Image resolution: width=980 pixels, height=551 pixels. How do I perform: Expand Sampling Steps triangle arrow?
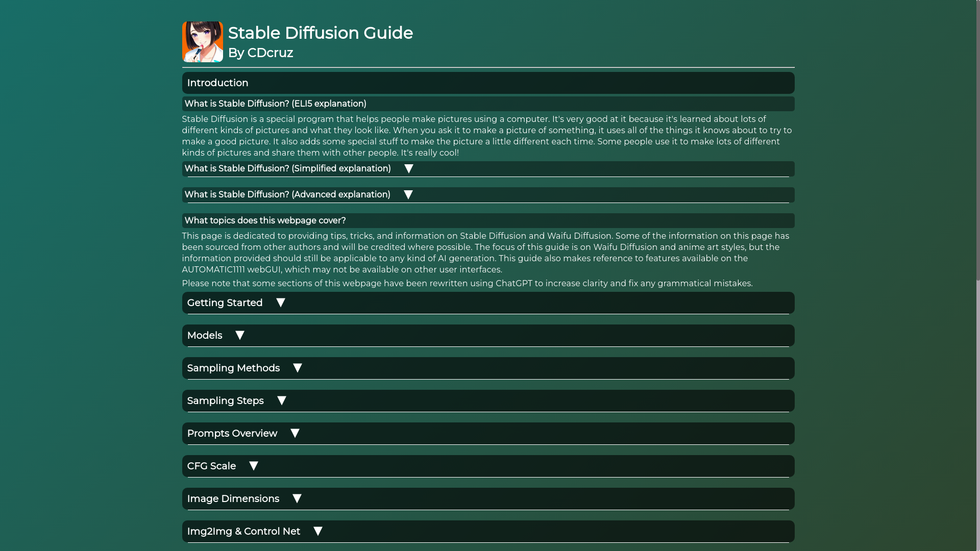click(281, 400)
